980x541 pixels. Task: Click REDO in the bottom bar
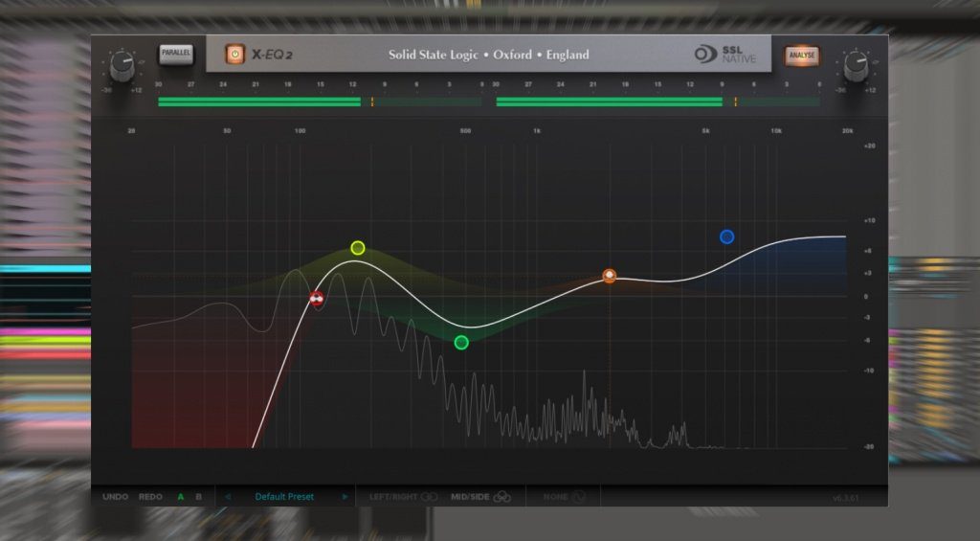(x=150, y=497)
